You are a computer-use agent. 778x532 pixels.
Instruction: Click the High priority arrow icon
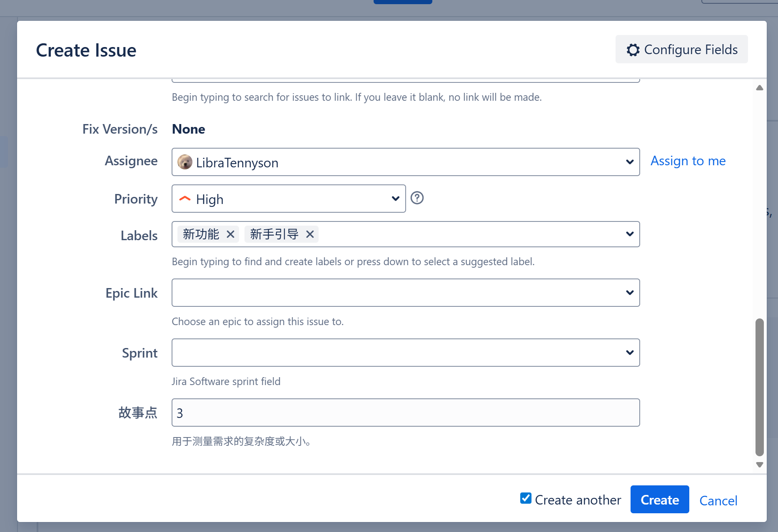coord(185,199)
